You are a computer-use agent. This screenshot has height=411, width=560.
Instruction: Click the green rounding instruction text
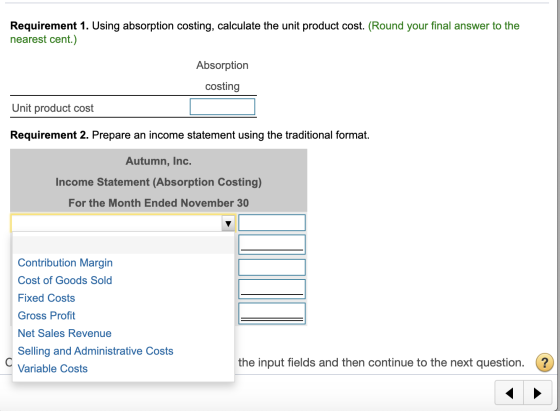(x=265, y=32)
